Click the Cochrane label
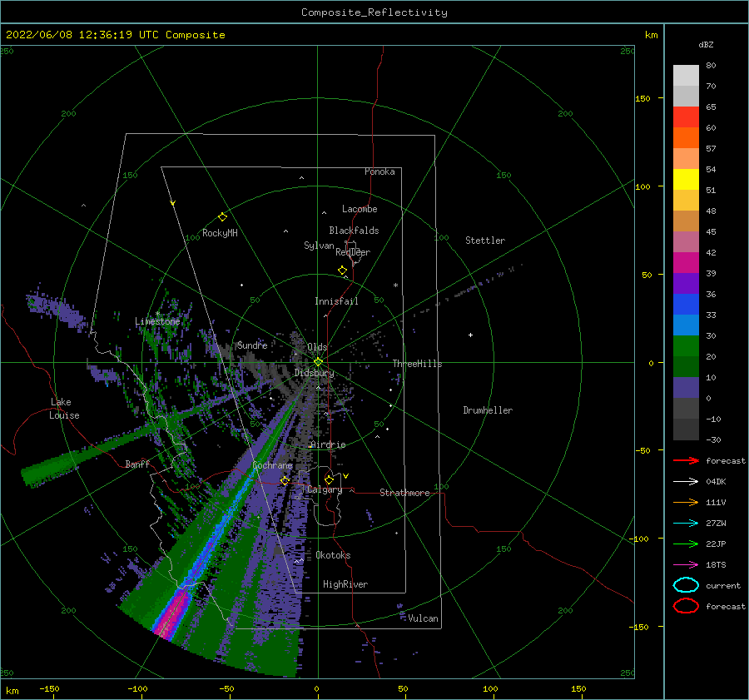 [272, 465]
